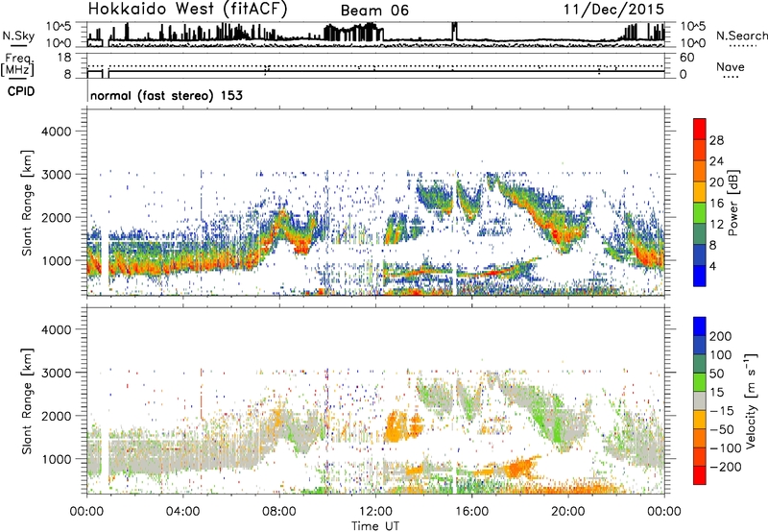Click '2000' on velocity panel range axis
The height and width of the screenshot is (532, 768).
56,416
